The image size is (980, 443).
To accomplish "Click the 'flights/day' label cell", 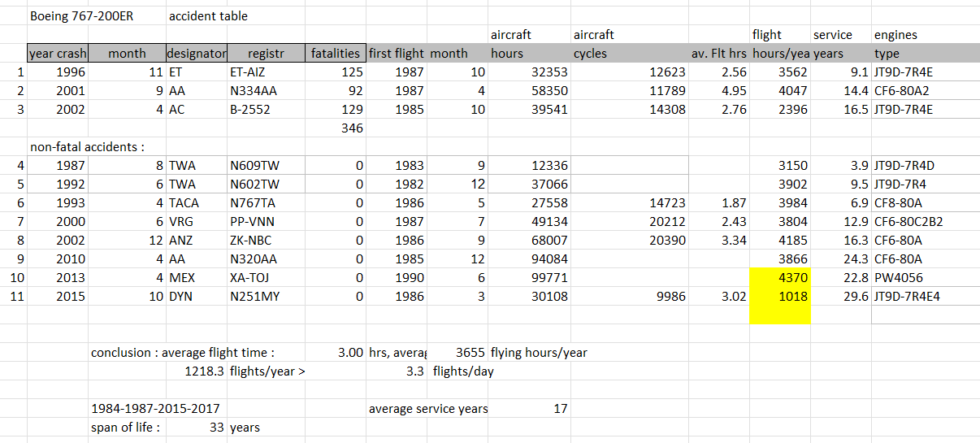I will pos(463,371).
